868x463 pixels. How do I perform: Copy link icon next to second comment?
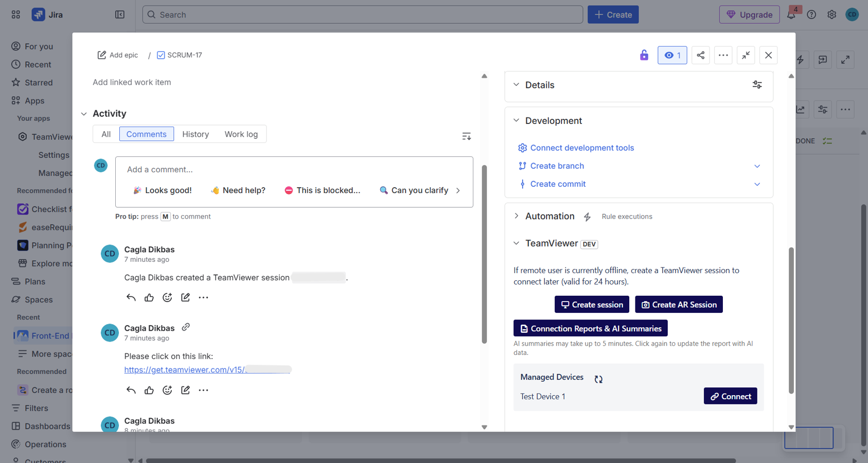tap(186, 327)
